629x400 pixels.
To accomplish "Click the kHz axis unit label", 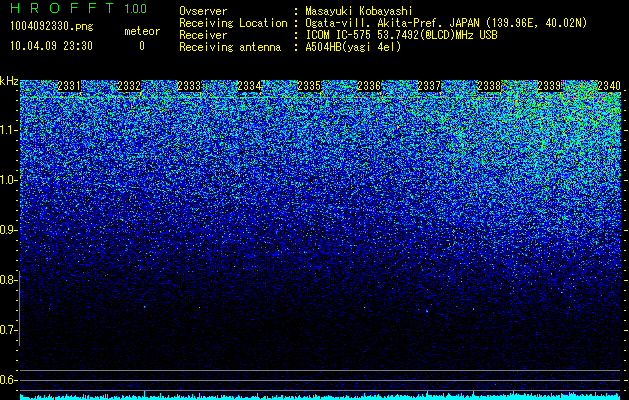I will pyautogui.click(x=9, y=82).
